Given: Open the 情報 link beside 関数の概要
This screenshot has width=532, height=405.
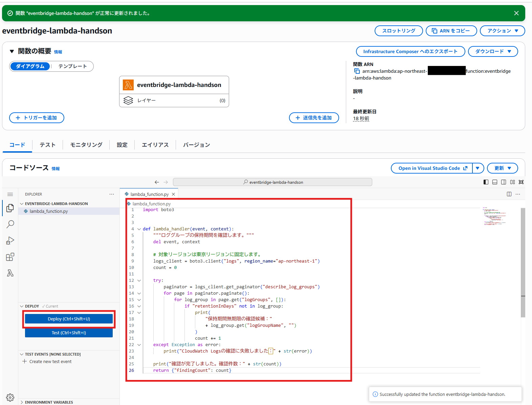Looking at the screenshot, I should point(58,52).
